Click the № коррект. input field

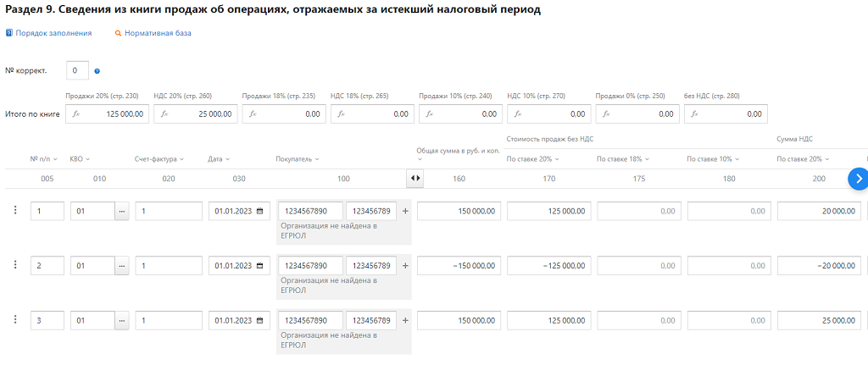[76, 71]
